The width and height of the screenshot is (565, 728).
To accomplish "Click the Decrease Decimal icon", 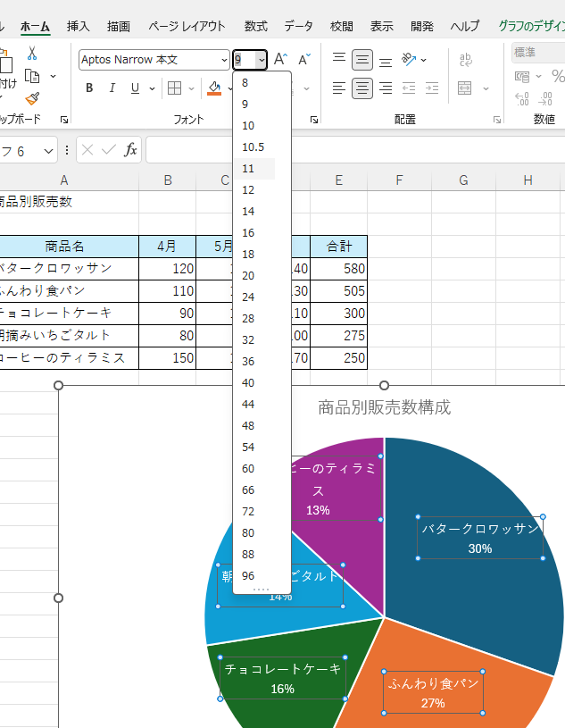I will click(x=545, y=99).
